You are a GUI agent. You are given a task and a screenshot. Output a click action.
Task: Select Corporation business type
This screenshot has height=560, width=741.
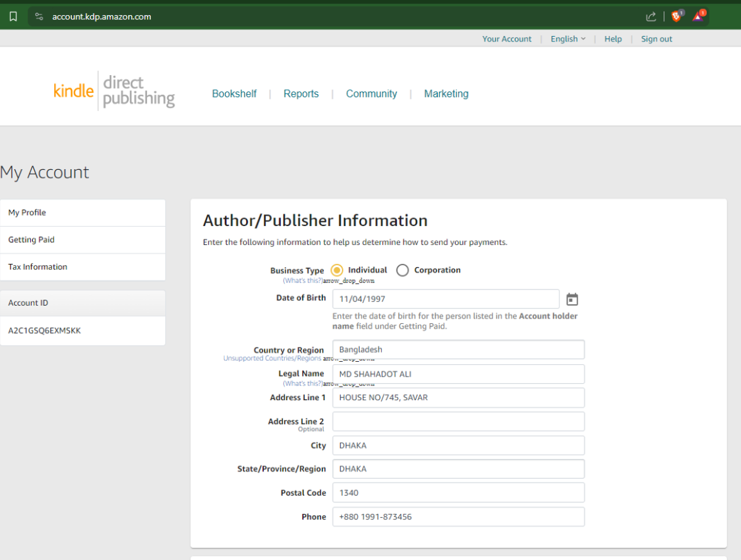402,270
